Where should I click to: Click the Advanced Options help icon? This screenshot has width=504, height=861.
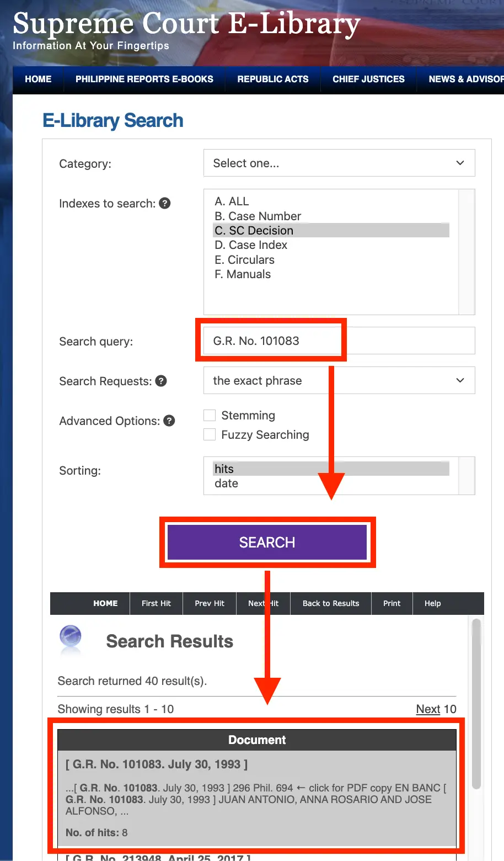click(169, 421)
